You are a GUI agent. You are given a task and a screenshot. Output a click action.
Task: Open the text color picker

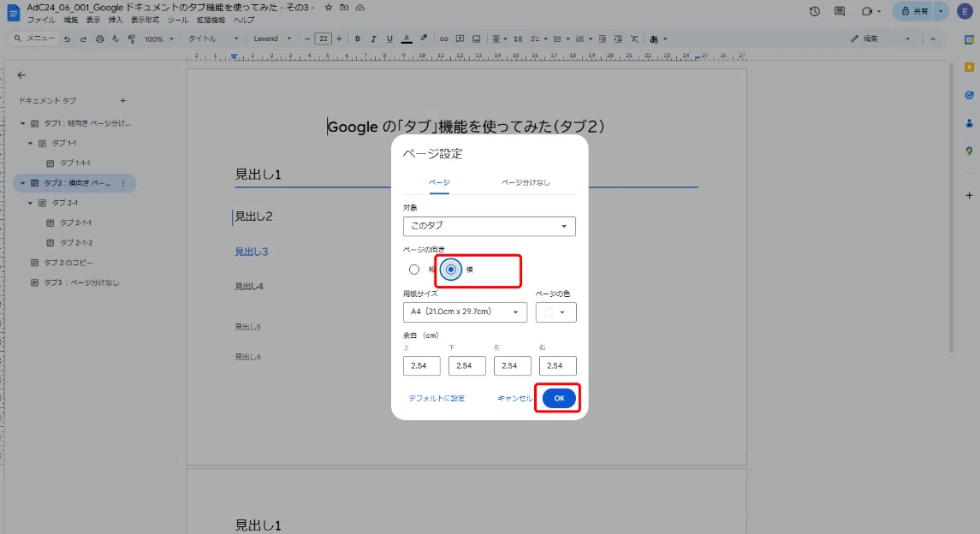pyautogui.click(x=407, y=39)
